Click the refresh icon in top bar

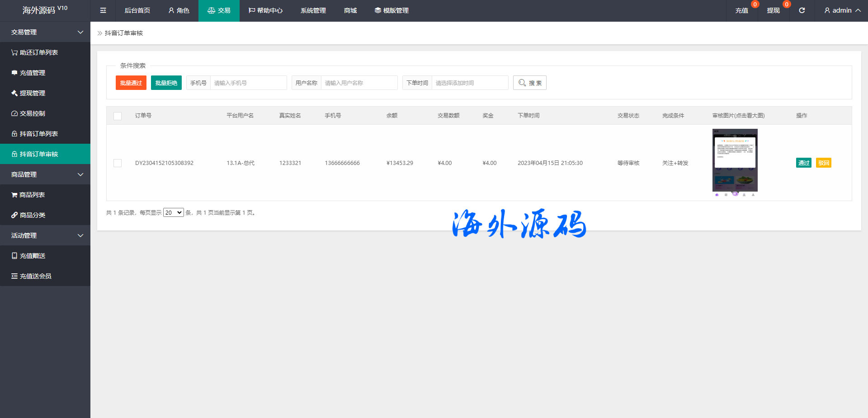point(802,10)
